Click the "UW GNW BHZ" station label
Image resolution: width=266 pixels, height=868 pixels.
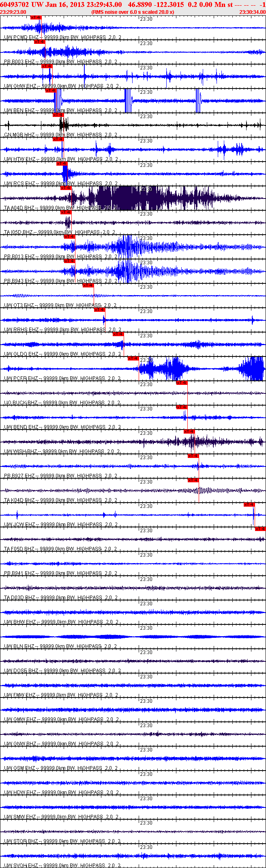pos(20,744)
